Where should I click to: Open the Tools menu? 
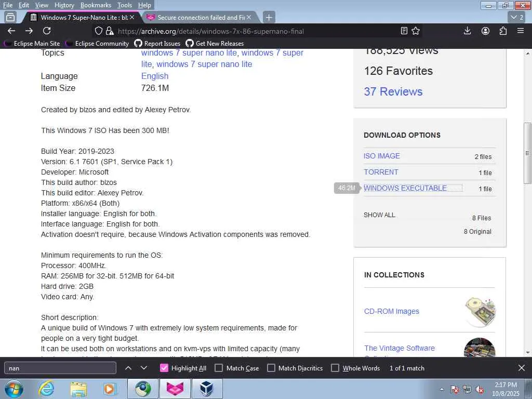click(x=125, y=5)
